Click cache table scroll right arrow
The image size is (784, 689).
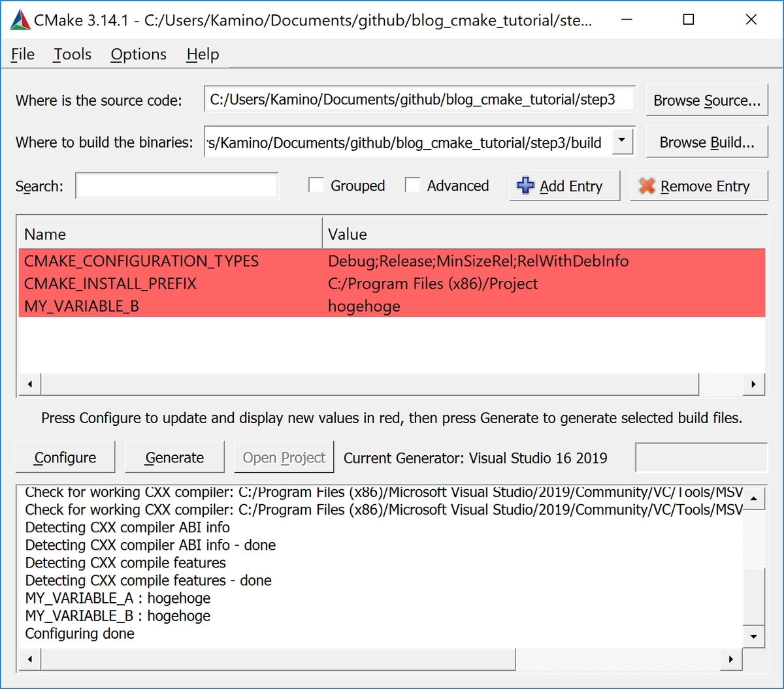(754, 384)
